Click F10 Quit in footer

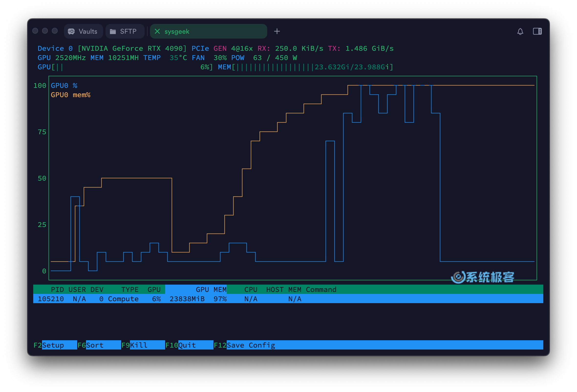[x=189, y=345]
